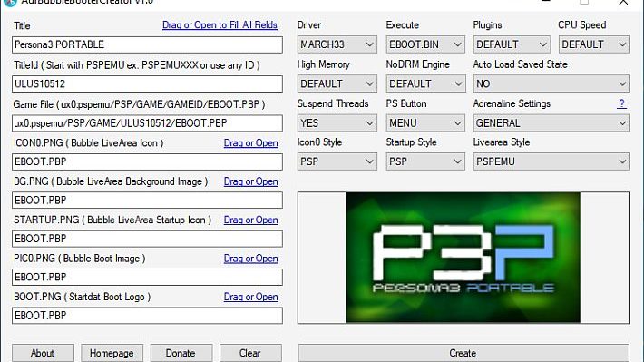Click the Clear button
644x362 pixels.
(x=250, y=353)
